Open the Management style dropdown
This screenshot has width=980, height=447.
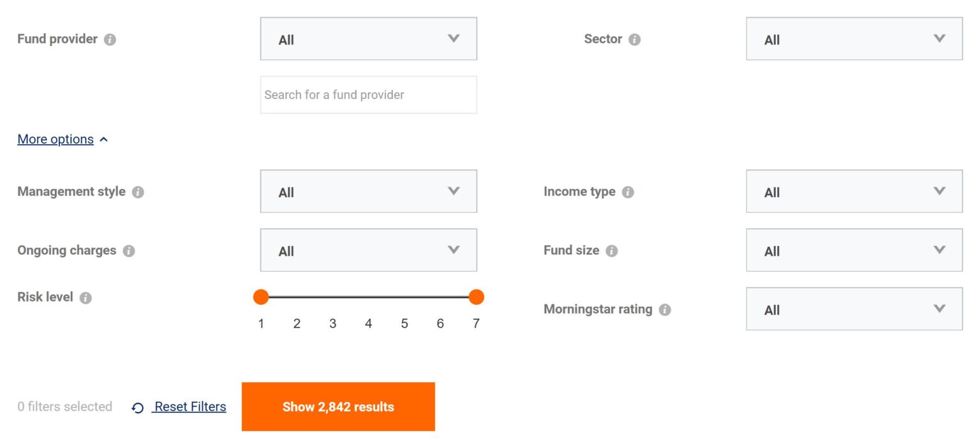(368, 191)
